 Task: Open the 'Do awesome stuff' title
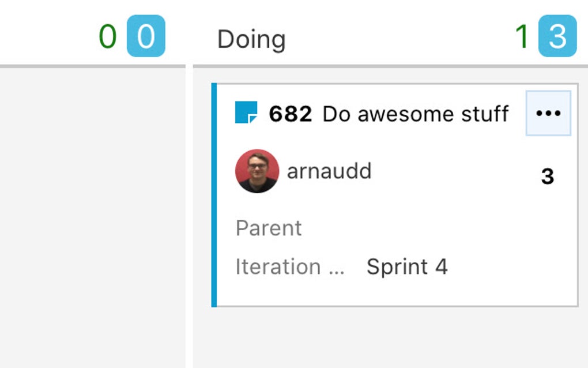pyautogui.click(x=416, y=114)
